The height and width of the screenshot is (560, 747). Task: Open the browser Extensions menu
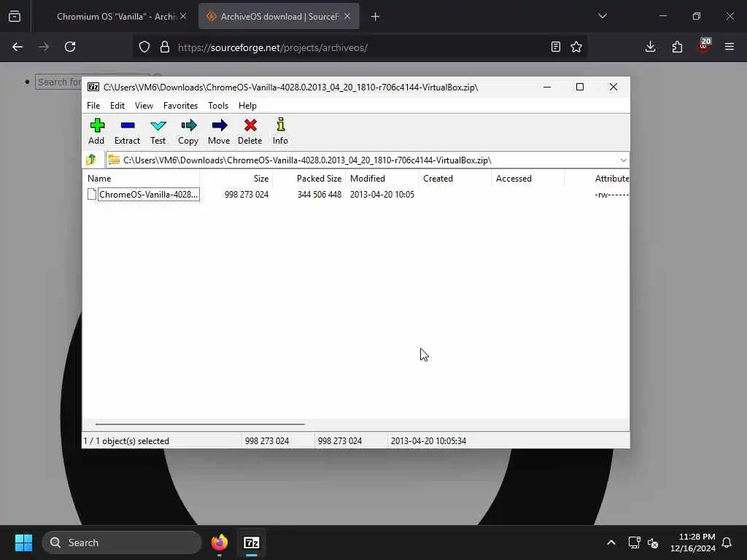pos(677,47)
